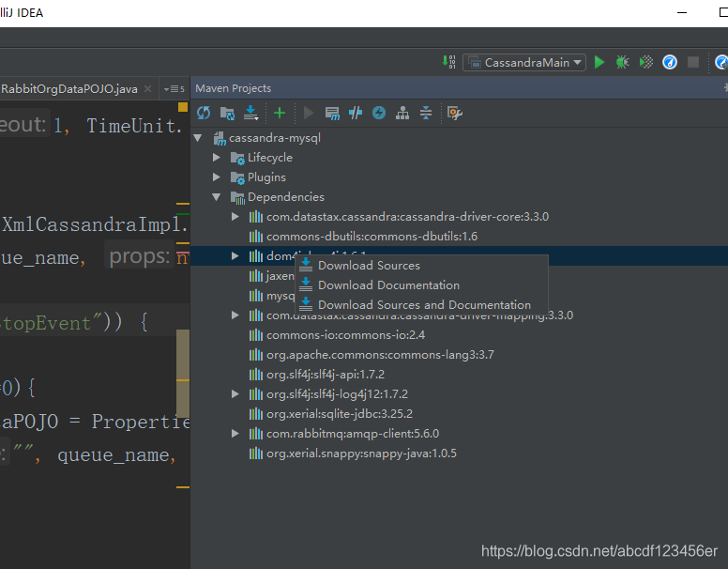This screenshot has height=569, width=728.
Task: Select commons-dbutils:commons-dbutils:1.6 dependency
Action: (x=459, y=237)
